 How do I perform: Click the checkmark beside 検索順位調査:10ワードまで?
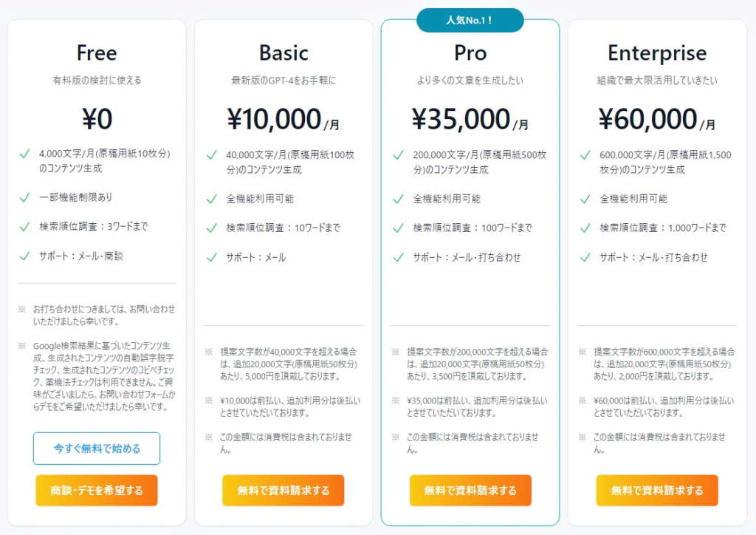pyautogui.click(x=212, y=228)
